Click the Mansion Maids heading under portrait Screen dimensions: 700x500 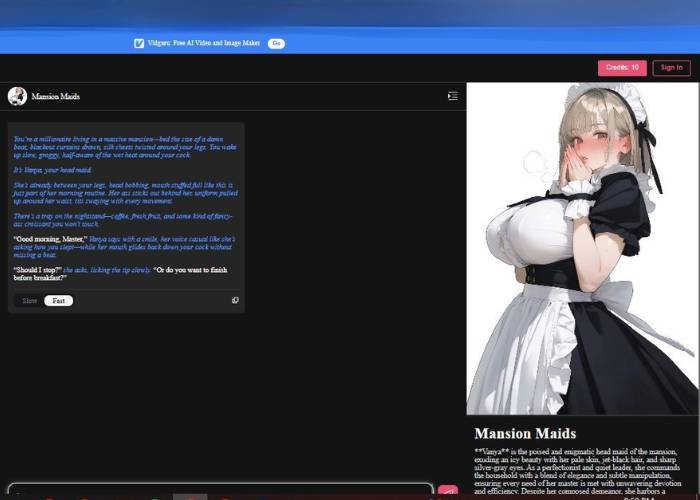pyautogui.click(x=525, y=434)
